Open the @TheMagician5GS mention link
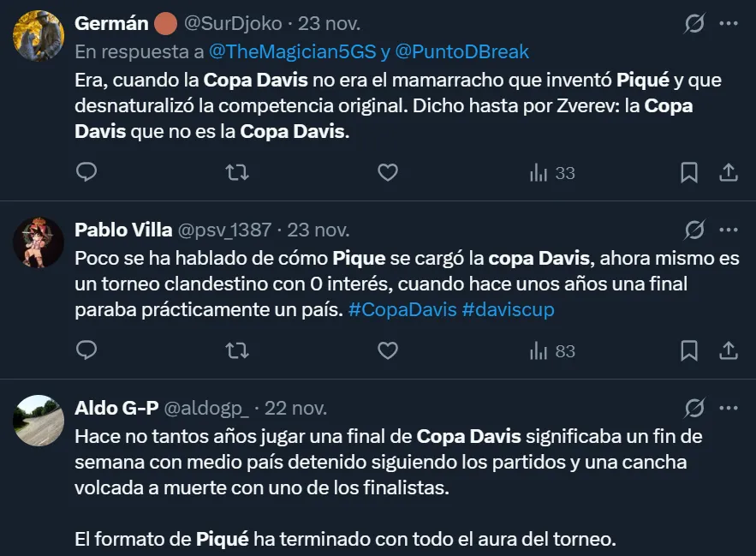Viewport: 756px width, 556px height. click(x=292, y=51)
